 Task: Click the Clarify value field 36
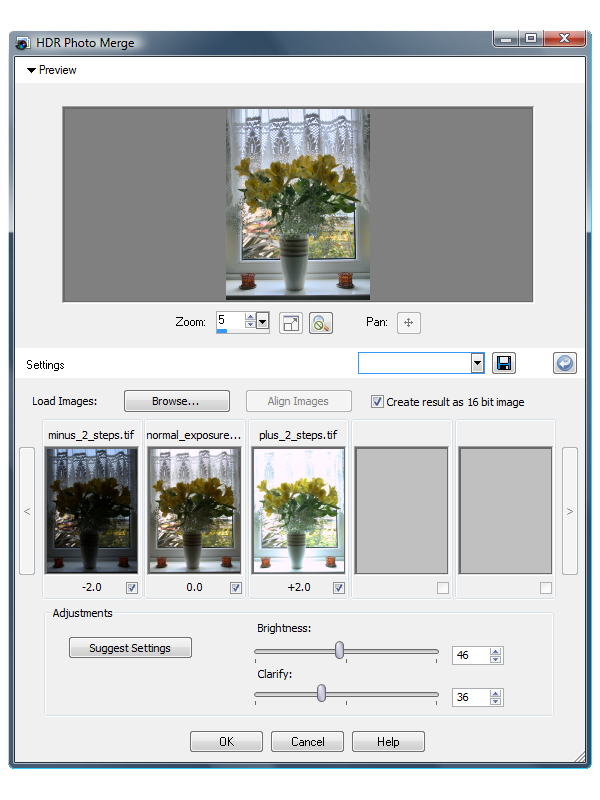point(470,697)
